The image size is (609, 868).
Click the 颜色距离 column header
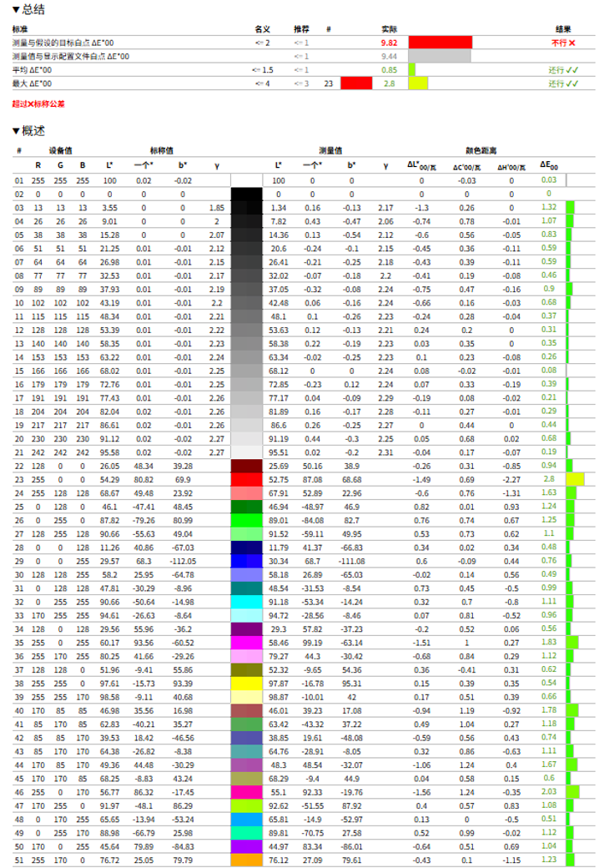point(481,151)
